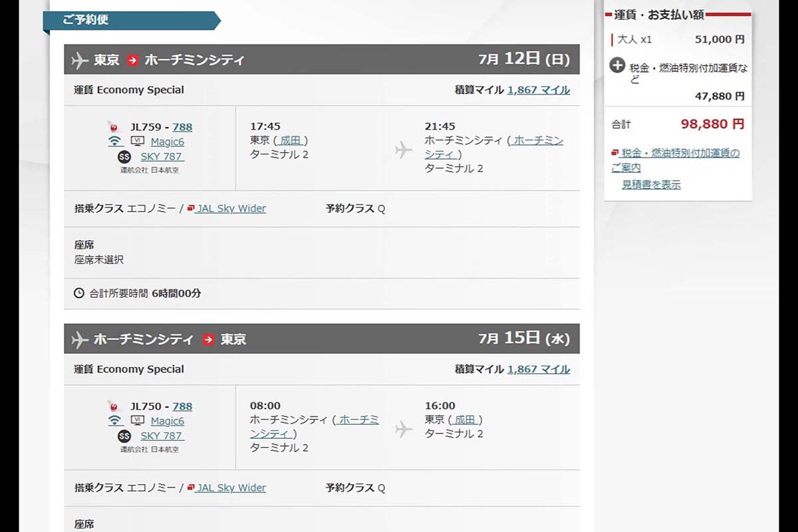Click the SS seat icon for JL750
The image size is (798, 532).
(x=124, y=436)
